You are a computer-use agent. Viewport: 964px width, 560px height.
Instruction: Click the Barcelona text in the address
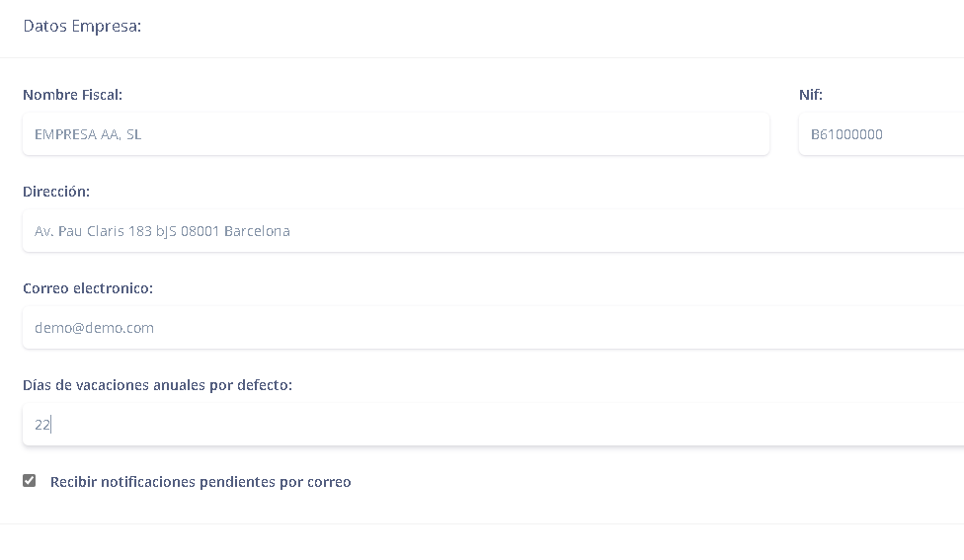(257, 231)
